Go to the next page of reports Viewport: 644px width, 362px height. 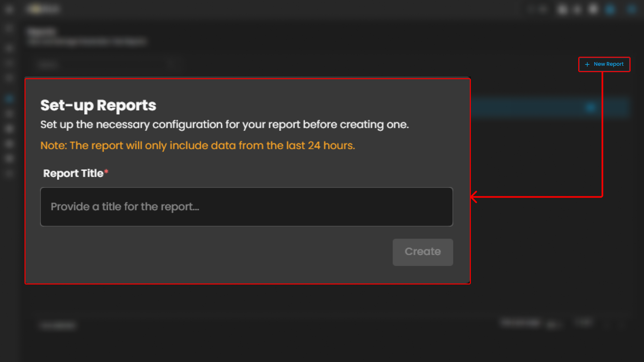[622, 324]
